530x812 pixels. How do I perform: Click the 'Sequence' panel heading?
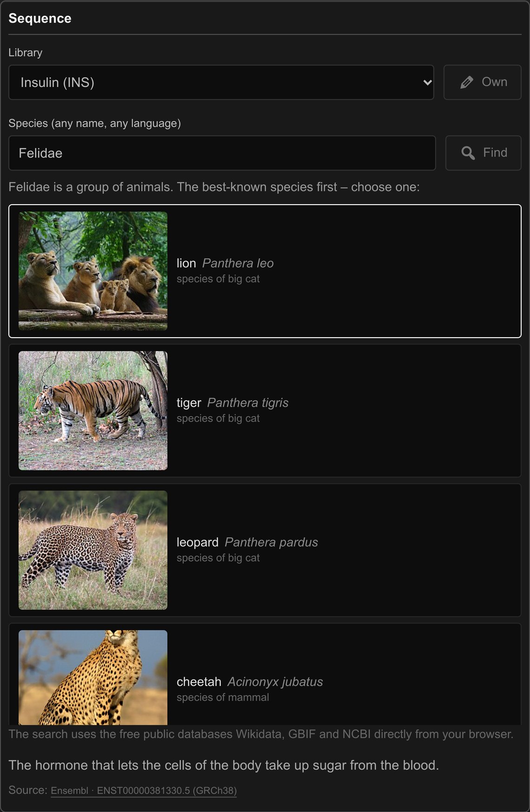[40, 18]
